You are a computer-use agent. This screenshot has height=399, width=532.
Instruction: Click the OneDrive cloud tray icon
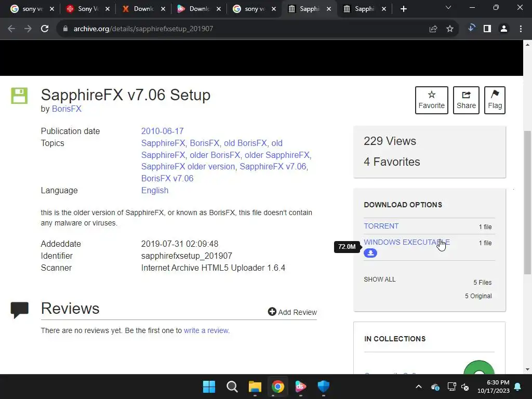click(435, 387)
